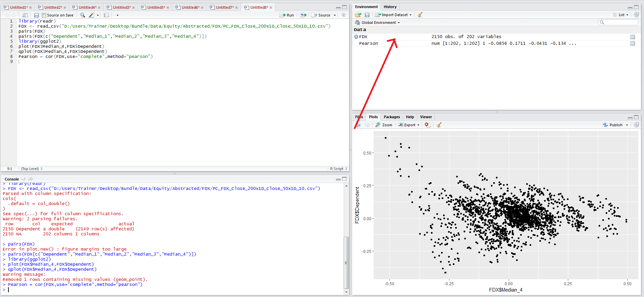Screen dimensions: 644x297
Task: Maximize the Plots pane
Action: (636, 117)
